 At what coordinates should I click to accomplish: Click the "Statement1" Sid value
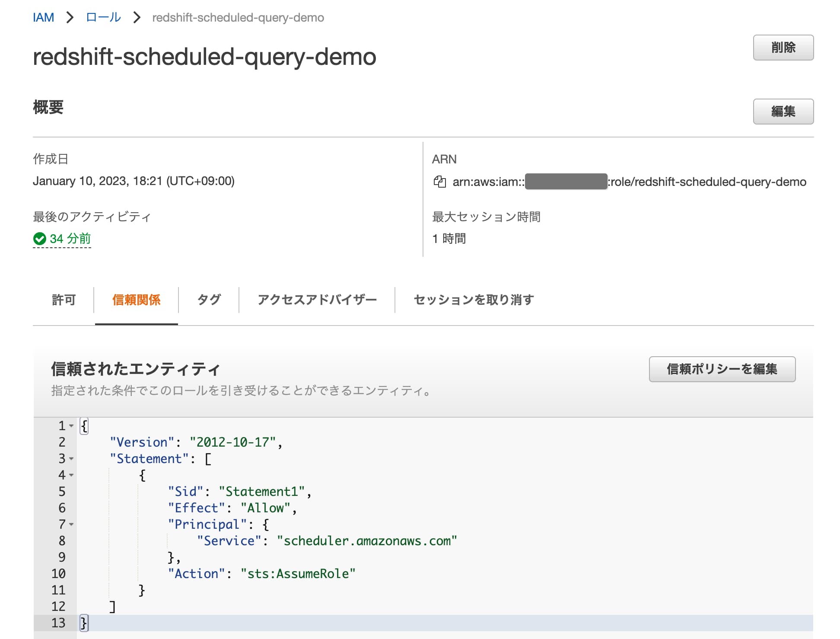pyautogui.click(x=262, y=492)
